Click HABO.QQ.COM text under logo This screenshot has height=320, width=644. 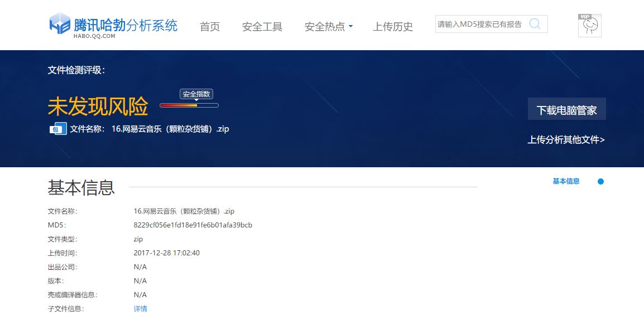tap(94, 36)
